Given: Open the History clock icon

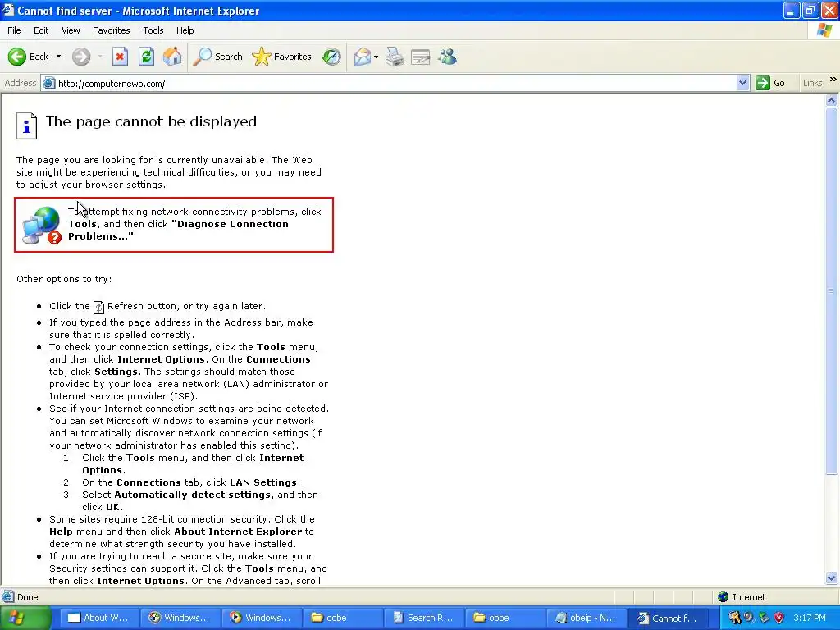Looking at the screenshot, I should pos(331,57).
